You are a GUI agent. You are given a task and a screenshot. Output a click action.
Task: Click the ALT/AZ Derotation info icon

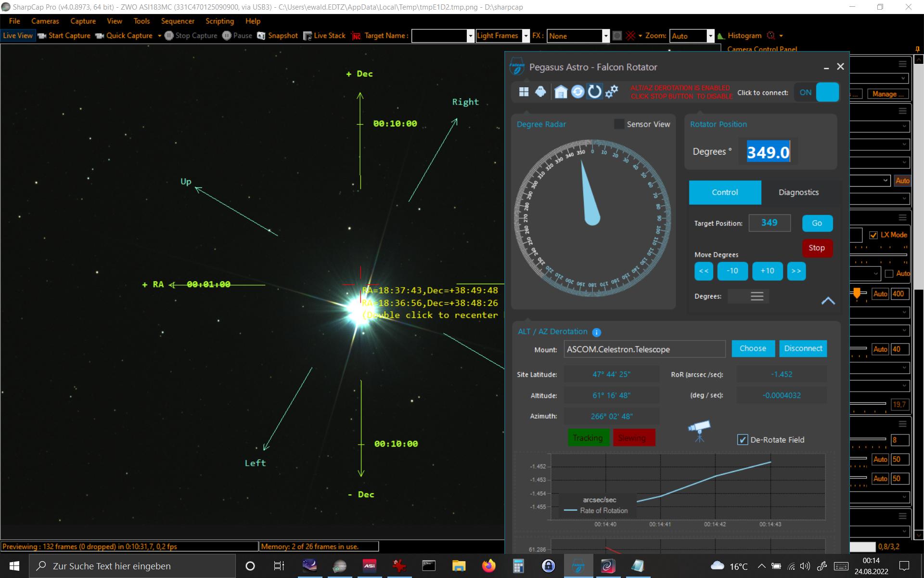(596, 332)
